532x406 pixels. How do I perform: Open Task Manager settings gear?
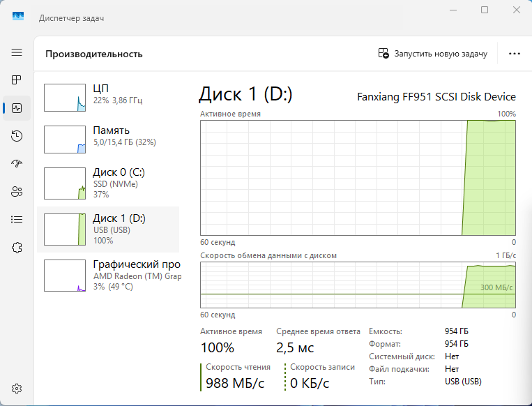17,389
